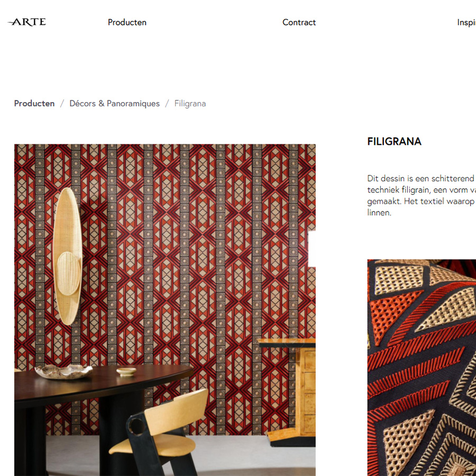This screenshot has height=476, width=476.
Task: Open Décors & Panoramiques breadcrumb link
Action: pyautogui.click(x=114, y=104)
